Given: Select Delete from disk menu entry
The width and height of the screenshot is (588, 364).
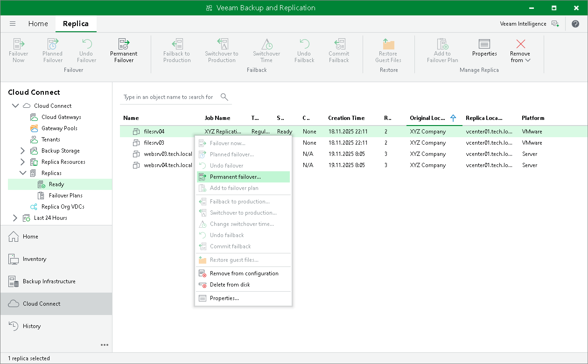Looking at the screenshot, I should (230, 285).
